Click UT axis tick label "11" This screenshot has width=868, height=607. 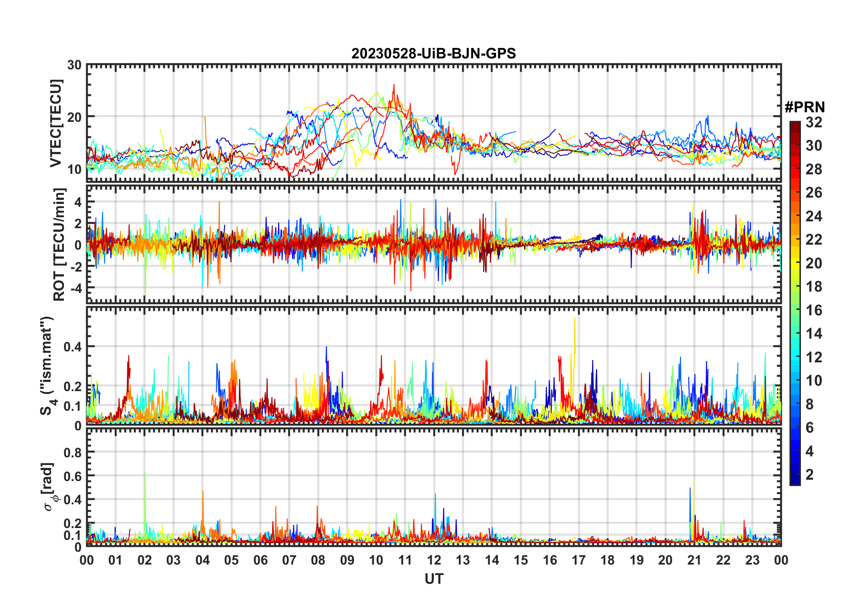405,560
